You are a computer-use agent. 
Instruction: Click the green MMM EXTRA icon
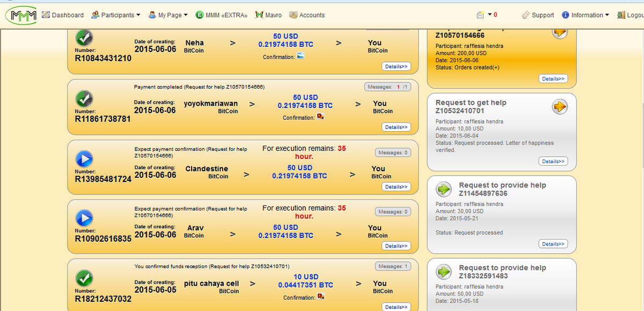(x=200, y=15)
